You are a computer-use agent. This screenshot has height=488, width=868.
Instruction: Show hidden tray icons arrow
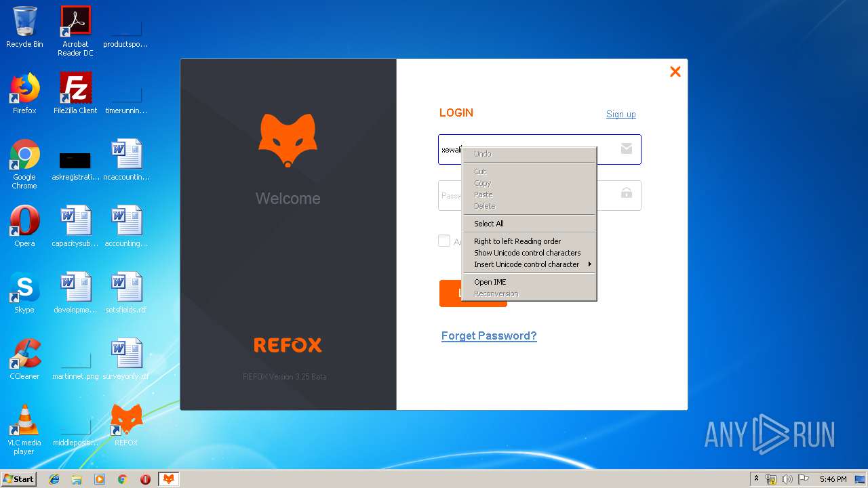click(x=756, y=479)
